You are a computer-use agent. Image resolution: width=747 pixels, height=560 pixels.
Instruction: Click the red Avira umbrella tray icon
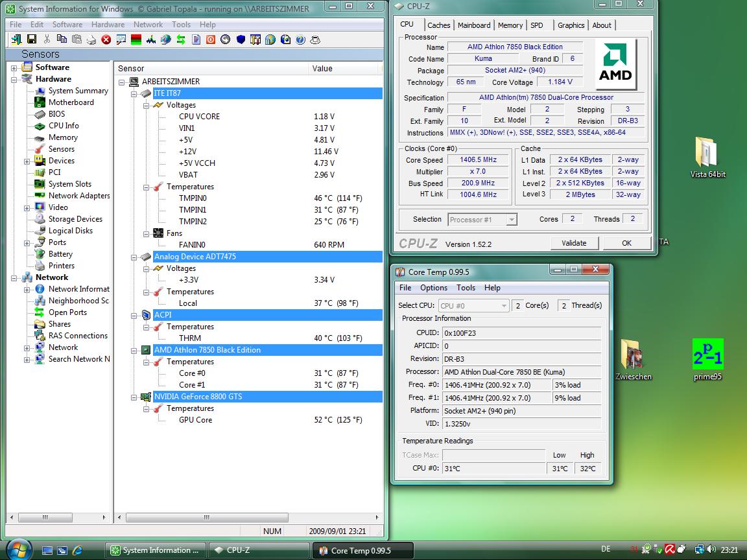click(670, 550)
